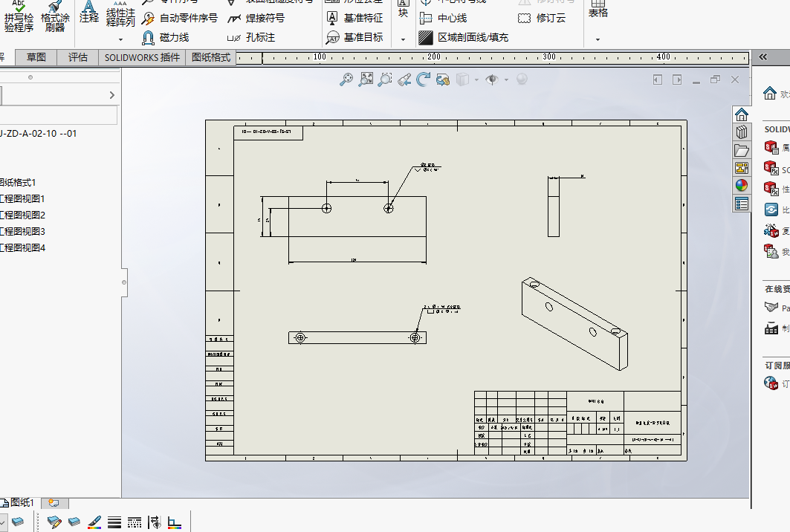
Task: Add a Datum Target (基准目标)
Action: click(354, 37)
